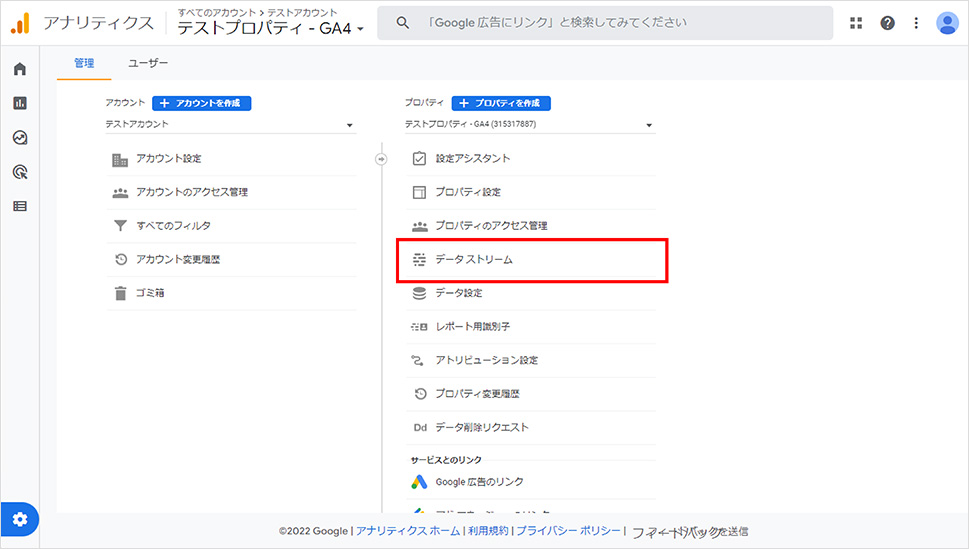The width and height of the screenshot is (969, 549).
Task: Switch to the ユーザー tab
Action: 148,63
